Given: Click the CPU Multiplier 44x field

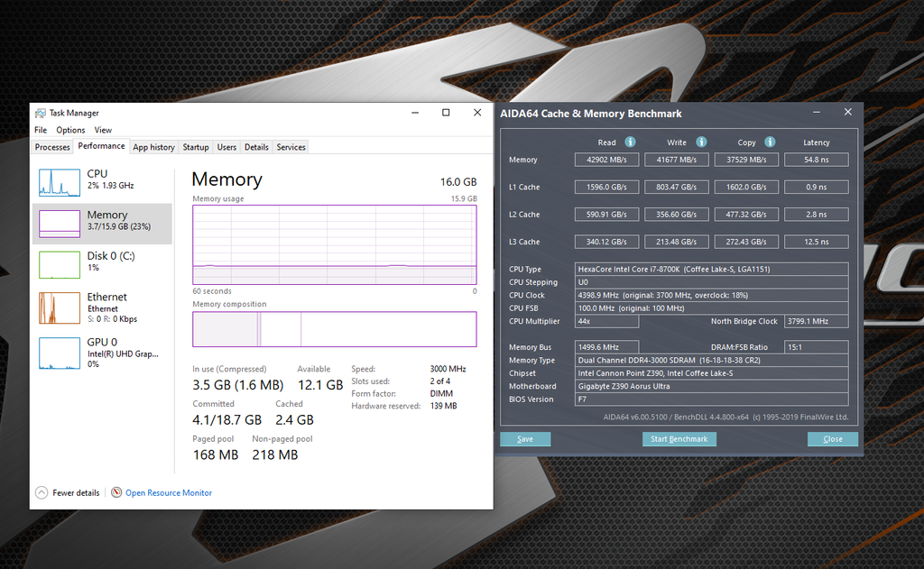Looking at the screenshot, I should coord(606,321).
